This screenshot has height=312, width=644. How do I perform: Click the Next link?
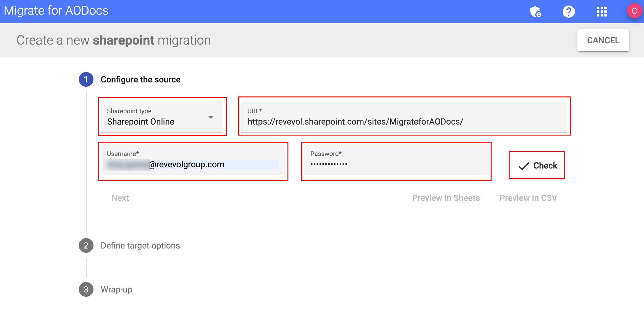[120, 198]
